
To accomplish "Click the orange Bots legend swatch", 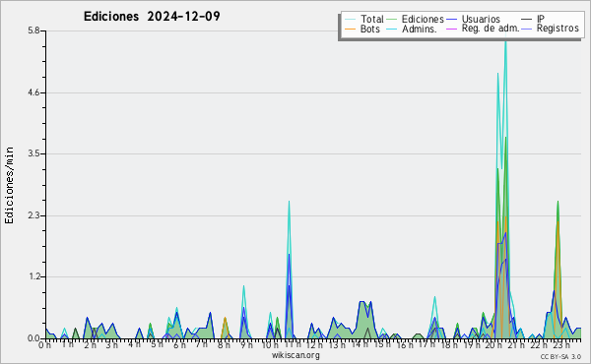I will coord(350,29).
